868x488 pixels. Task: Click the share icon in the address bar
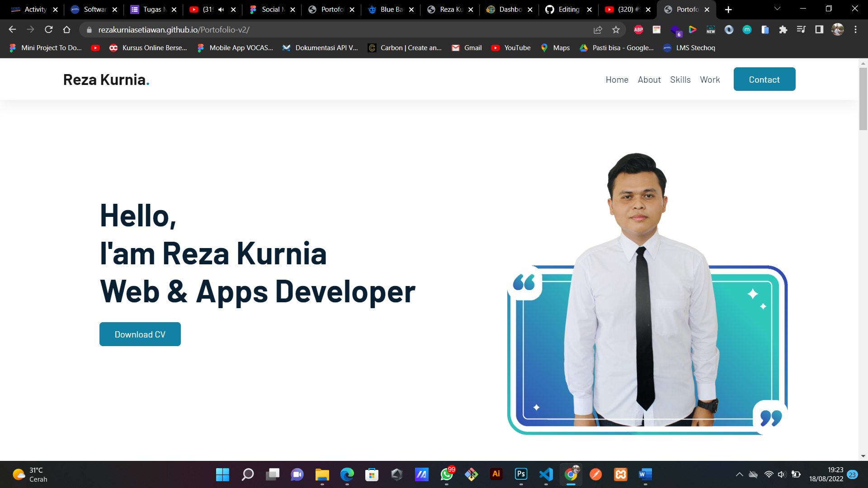point(598,29)
